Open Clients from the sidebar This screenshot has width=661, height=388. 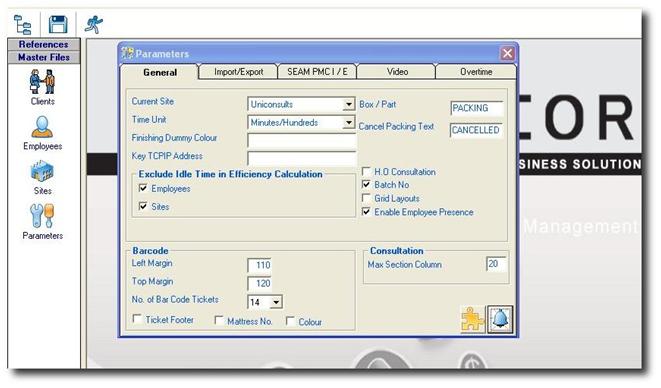click(x=43, y=88)
